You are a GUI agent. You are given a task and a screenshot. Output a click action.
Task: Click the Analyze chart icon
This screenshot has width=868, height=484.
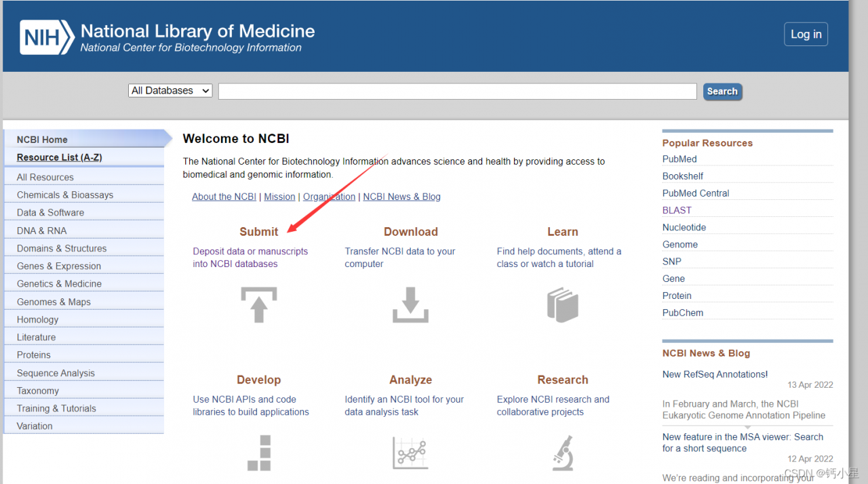click(410, 453)
